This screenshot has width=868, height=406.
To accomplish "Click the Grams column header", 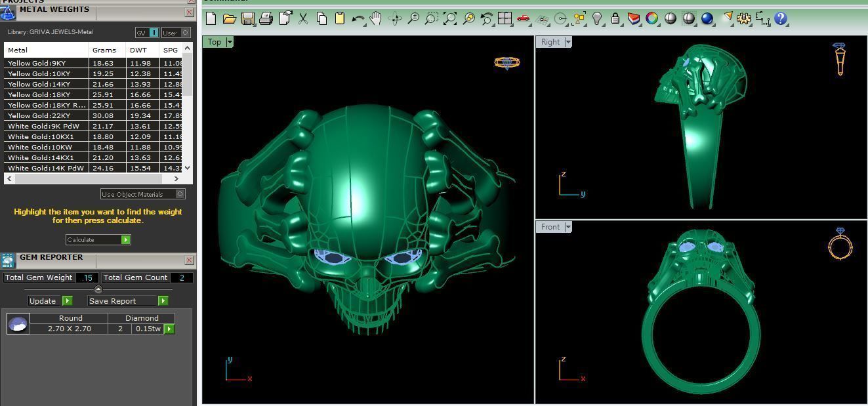I will point(107,50).
